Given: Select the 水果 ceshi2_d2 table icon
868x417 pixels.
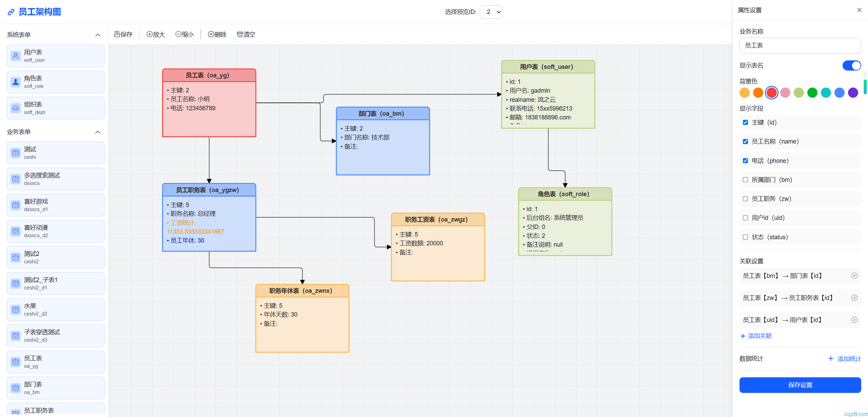Looking at the screenshot, I should click(16, 309).
